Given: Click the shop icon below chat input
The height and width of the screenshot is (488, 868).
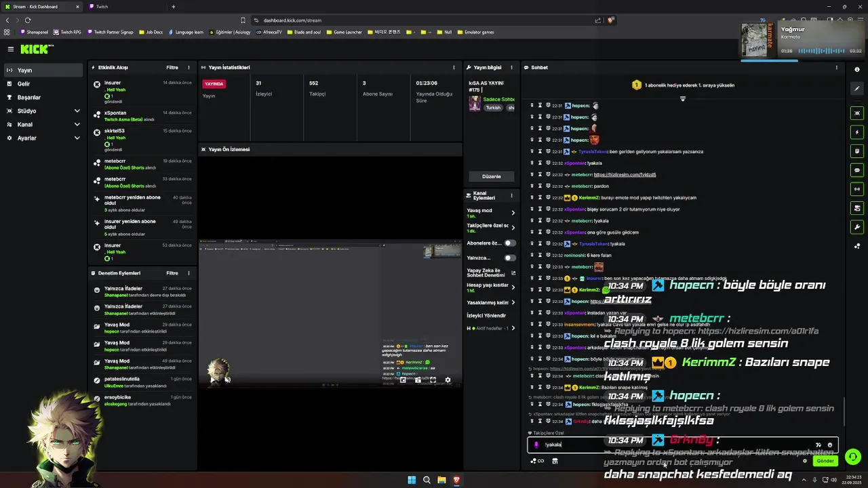Looking at the screenshot, I should coord(555,461).
